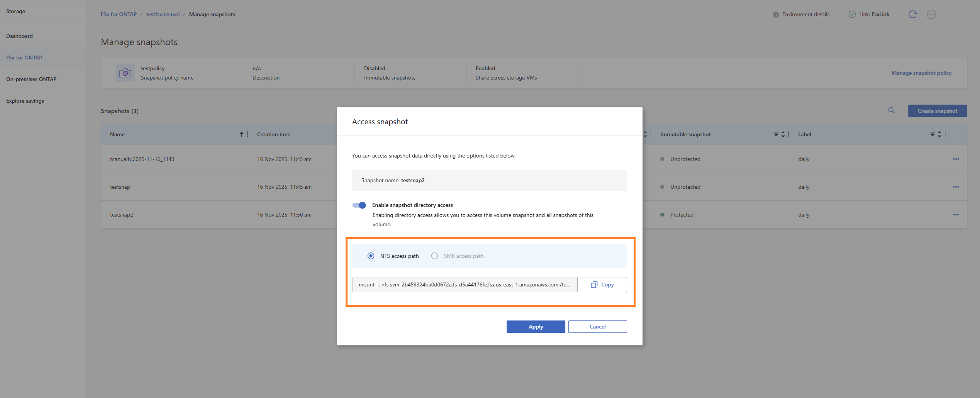This screenshot has height=398, width=980.
Task: Sort the Immutable snapshot column
Action: tap(783, 134)
